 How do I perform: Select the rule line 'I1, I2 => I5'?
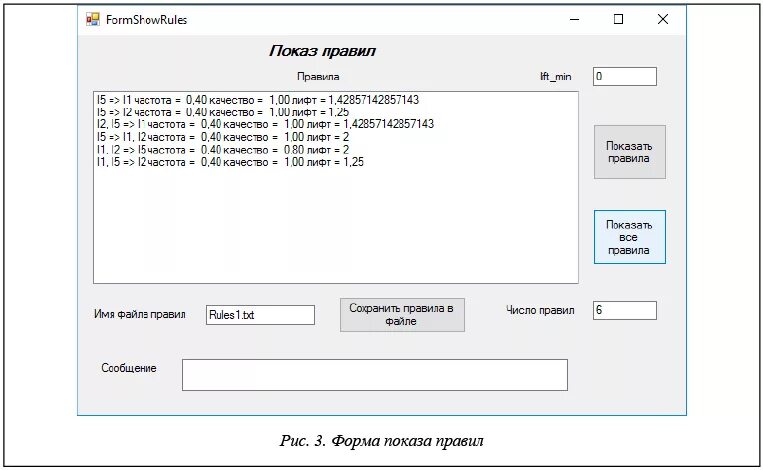click(223, 150)
